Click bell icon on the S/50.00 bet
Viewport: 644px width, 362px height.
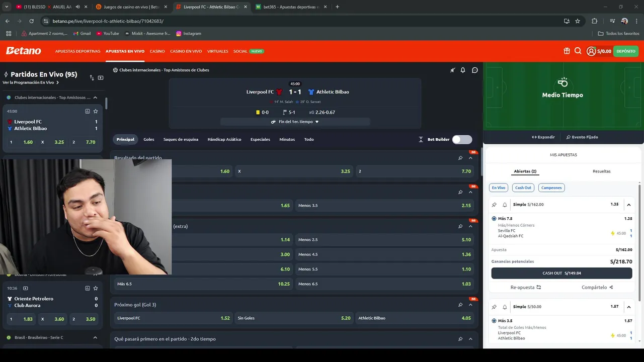(x=505, y=307)
